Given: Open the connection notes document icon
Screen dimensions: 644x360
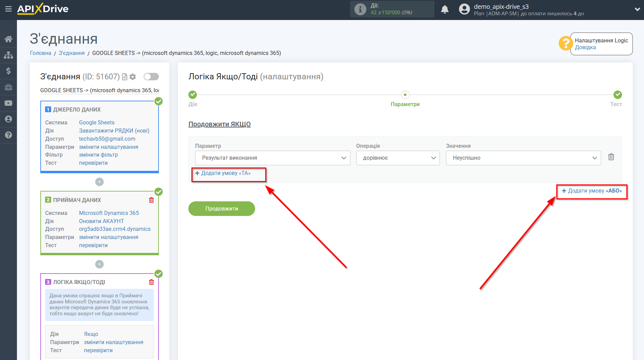Looking at the screenshot, I should [125, 77].
